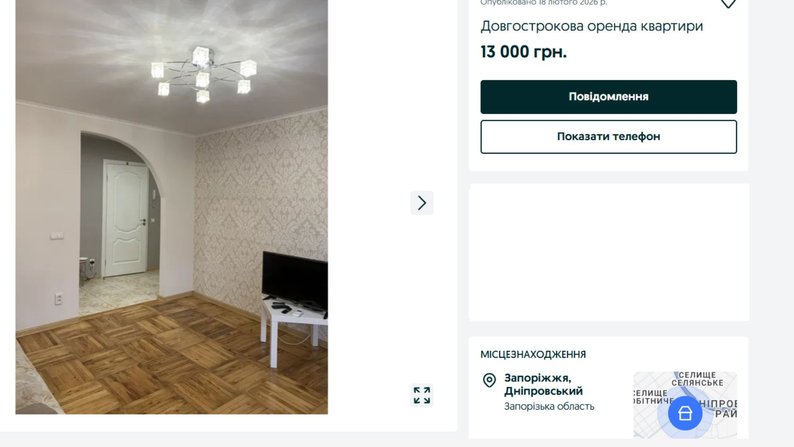Click the location pin icon

489,380
